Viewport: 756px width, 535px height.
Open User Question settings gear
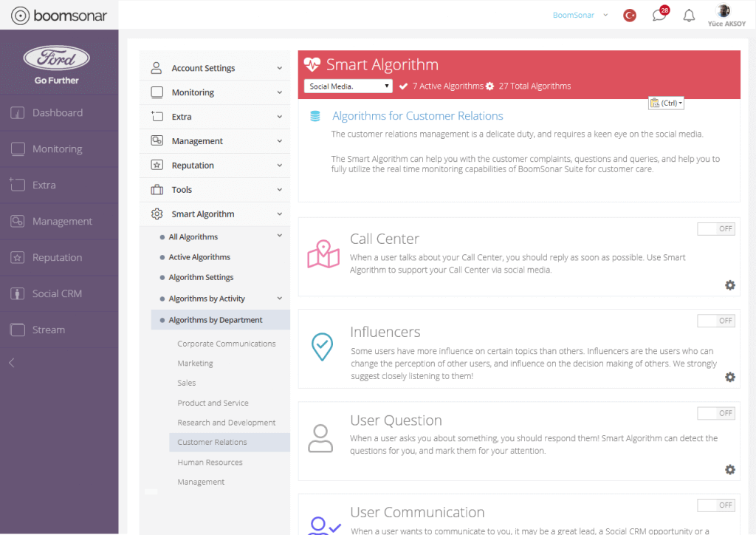pyautogui.click(x=730, y=469)
